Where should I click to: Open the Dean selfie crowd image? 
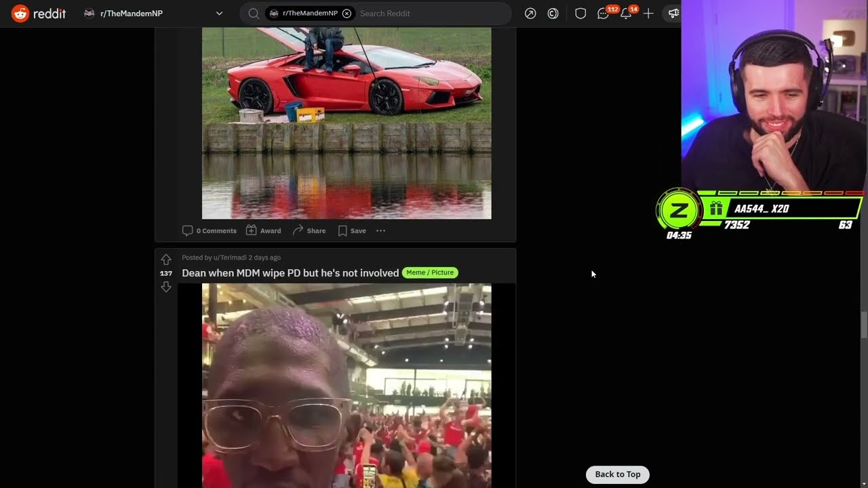click(x=347, y=386)
